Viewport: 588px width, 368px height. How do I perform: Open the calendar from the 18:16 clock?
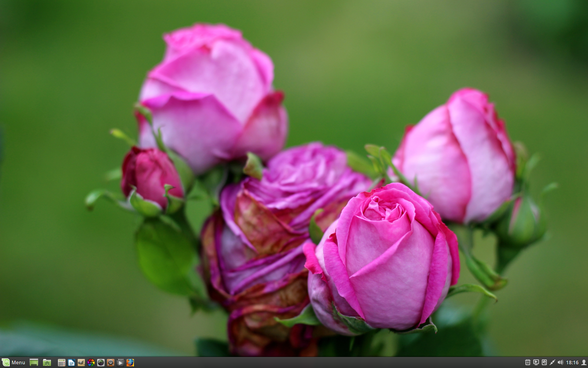click(572, 362)
